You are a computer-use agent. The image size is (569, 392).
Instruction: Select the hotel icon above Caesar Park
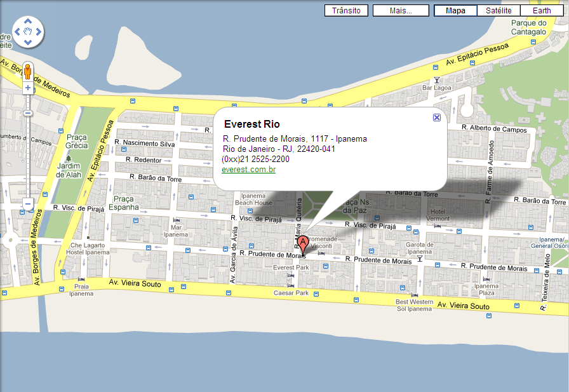[x=291, y=286]
